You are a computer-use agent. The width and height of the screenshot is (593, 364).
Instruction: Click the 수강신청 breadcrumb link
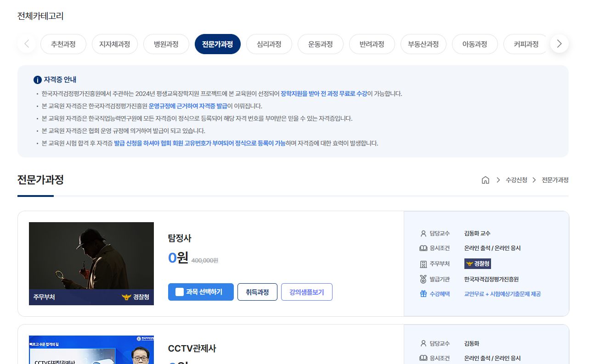[x=516, y=180]
